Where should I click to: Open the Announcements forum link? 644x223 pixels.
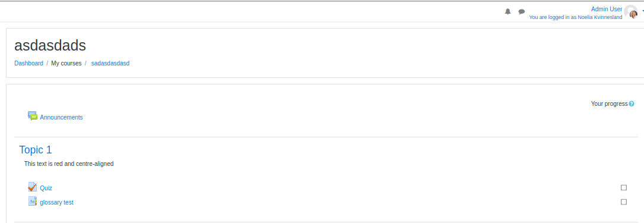pyautogui.click(x=61, y=117)
